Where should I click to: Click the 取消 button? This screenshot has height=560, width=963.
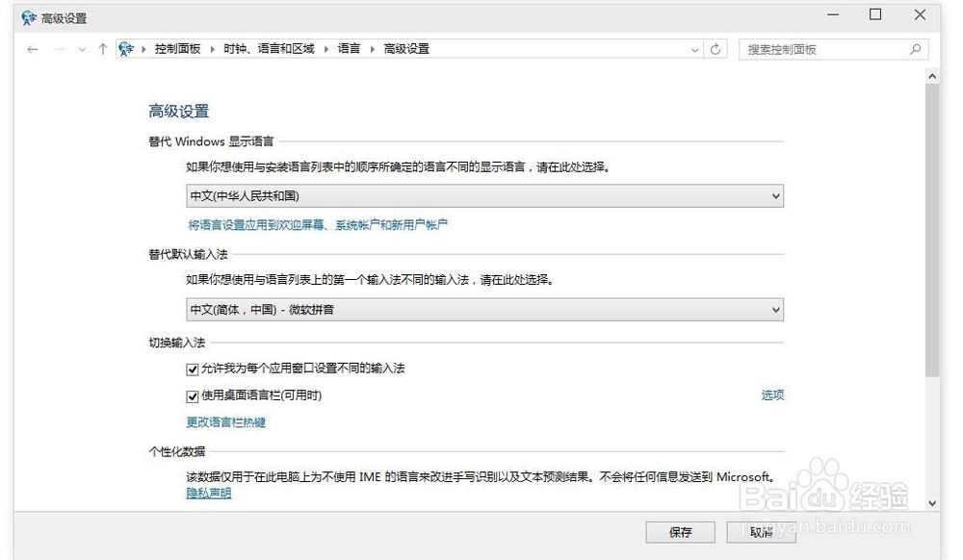click(761, 532)
